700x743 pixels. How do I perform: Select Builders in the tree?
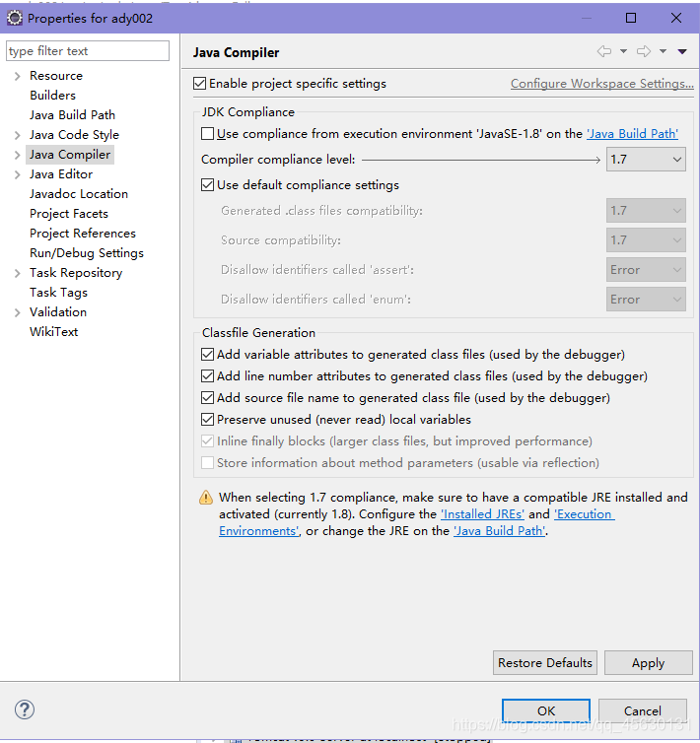52,96
